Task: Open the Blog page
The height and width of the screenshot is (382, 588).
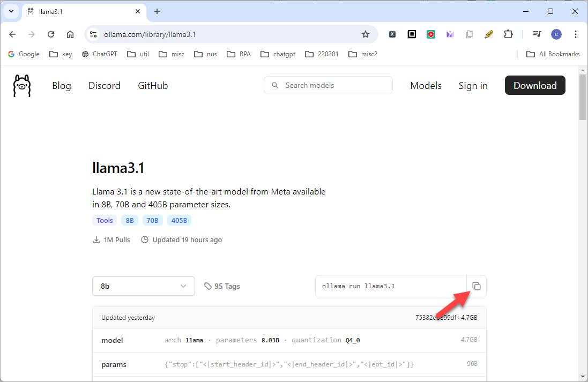Action: click(62, 86)
